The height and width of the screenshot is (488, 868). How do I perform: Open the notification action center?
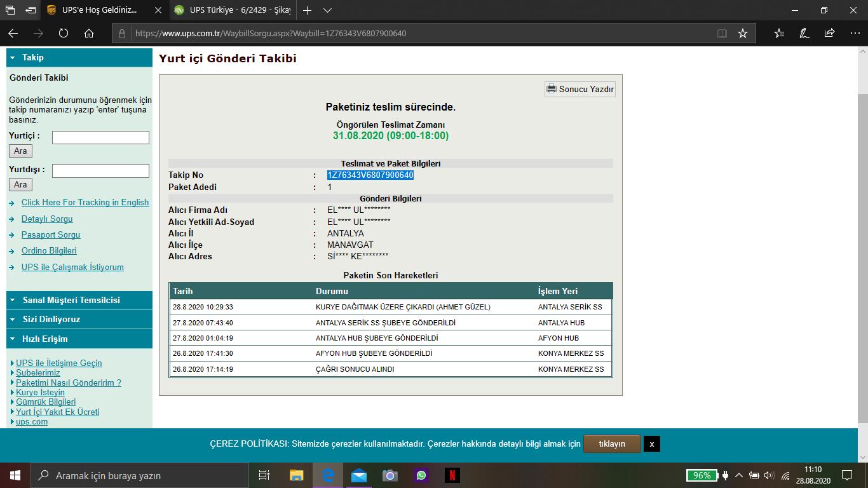click(847, 475)
